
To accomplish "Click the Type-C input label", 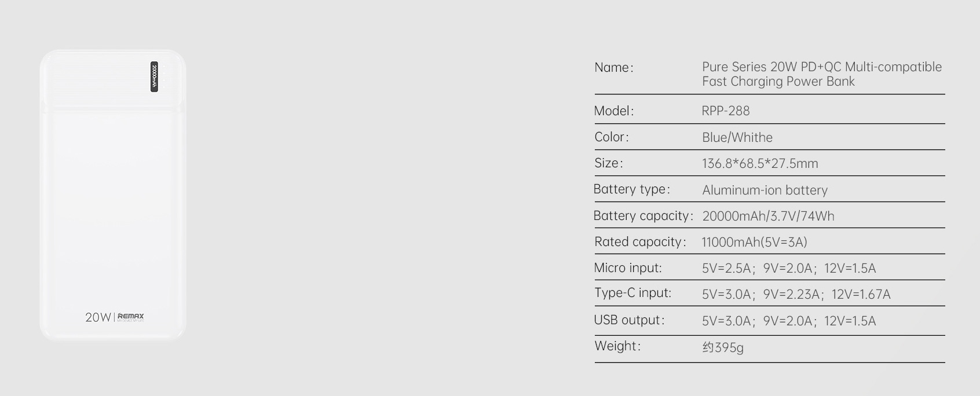I will tap(633, 294).
